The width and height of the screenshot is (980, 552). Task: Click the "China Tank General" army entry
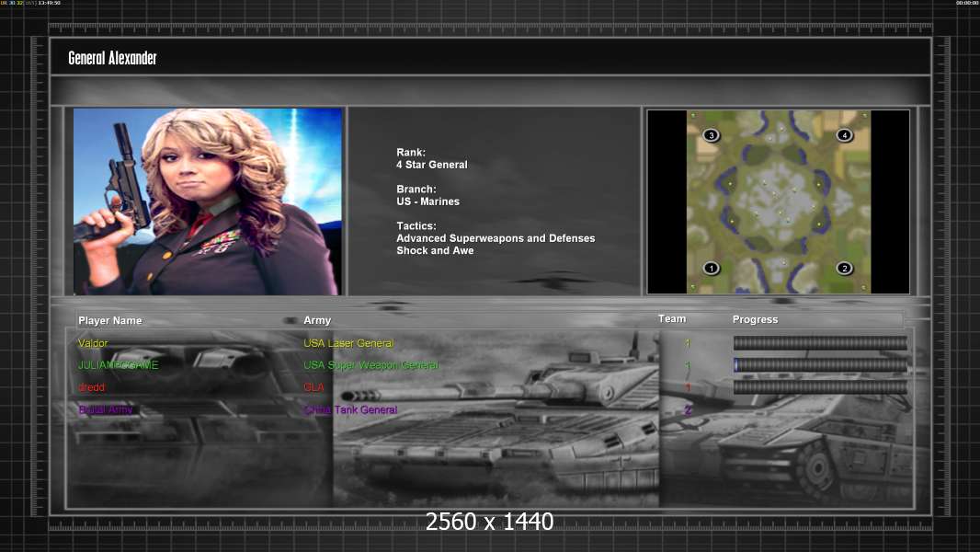(350, 409)
